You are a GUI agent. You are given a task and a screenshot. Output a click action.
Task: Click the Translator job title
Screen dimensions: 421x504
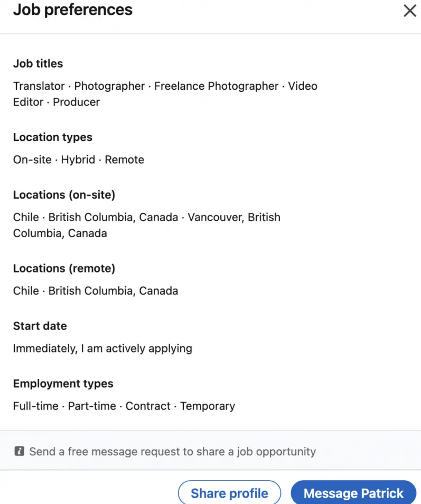pos(38,86)
